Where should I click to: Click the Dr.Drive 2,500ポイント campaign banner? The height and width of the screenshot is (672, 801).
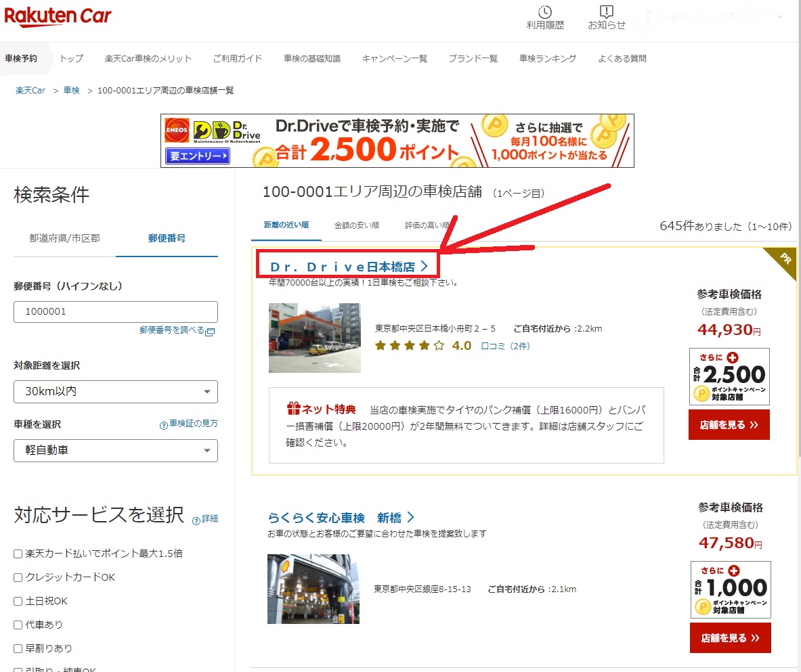[397, 141]
